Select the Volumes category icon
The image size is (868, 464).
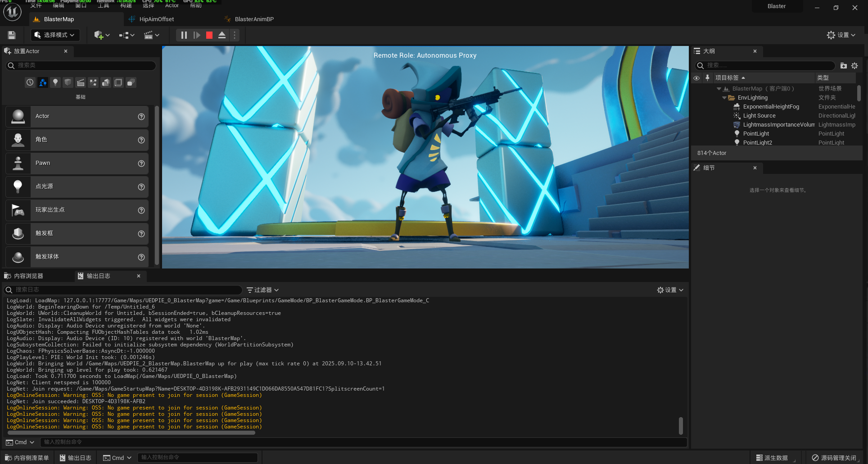(118, 82)
